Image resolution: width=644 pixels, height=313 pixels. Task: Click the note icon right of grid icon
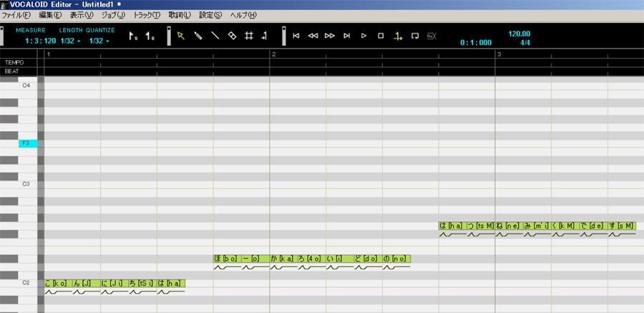pyautogui.click(x=264, y=36)
